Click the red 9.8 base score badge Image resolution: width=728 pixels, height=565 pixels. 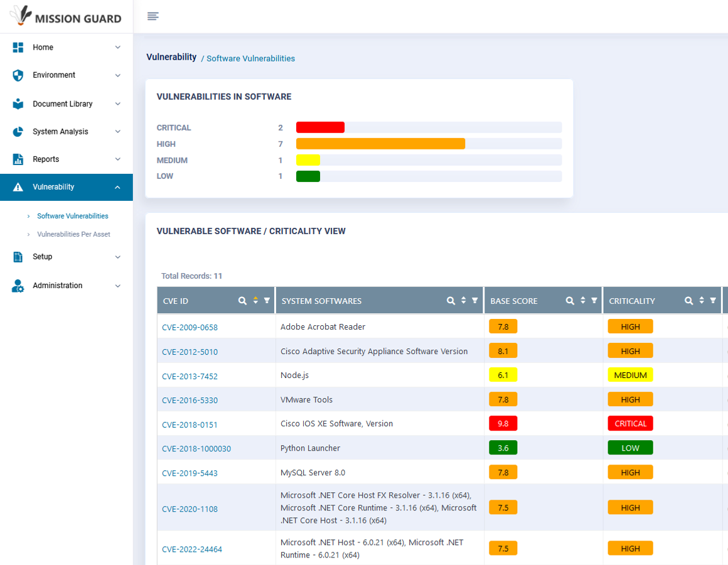click(503, 423)
